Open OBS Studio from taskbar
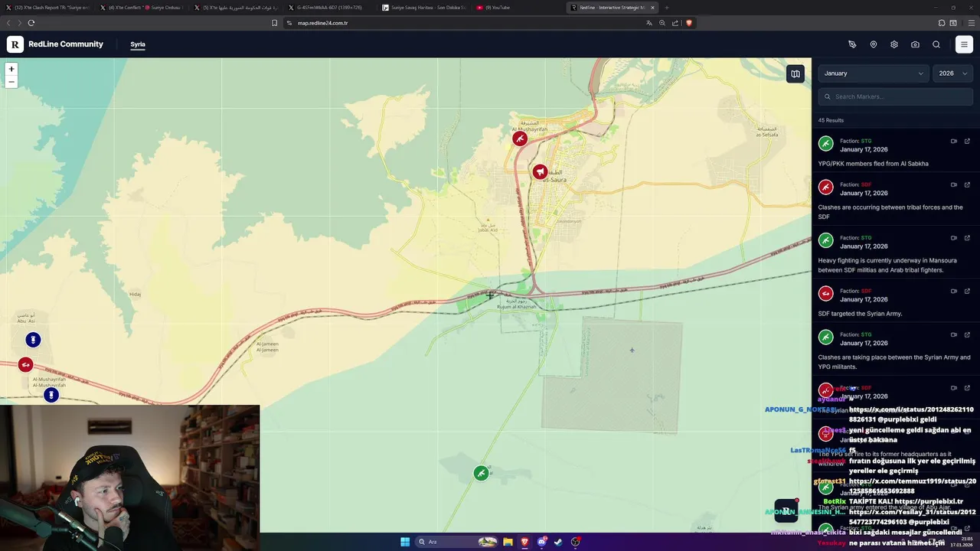 click(576, 542)
